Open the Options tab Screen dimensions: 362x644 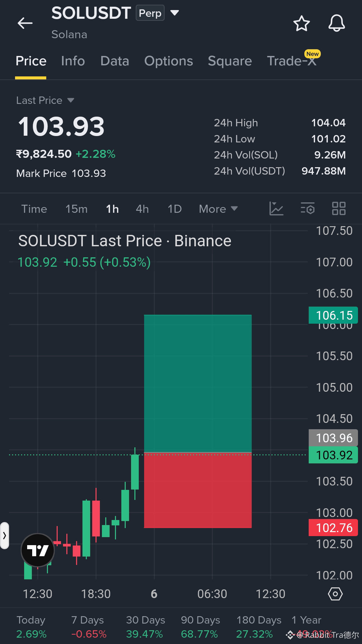tap(169, 61)
